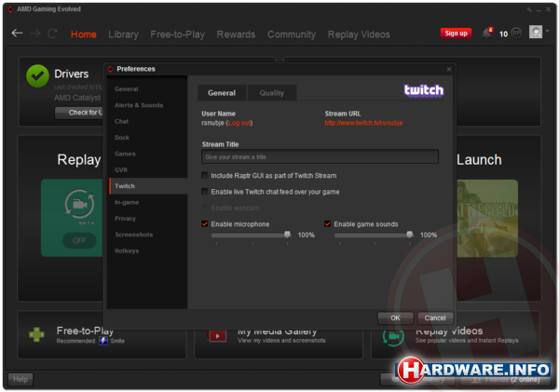The width and height of the screenshot is (559, 392).
Task: Confirm preferences with OK
Action: point(395,318)
